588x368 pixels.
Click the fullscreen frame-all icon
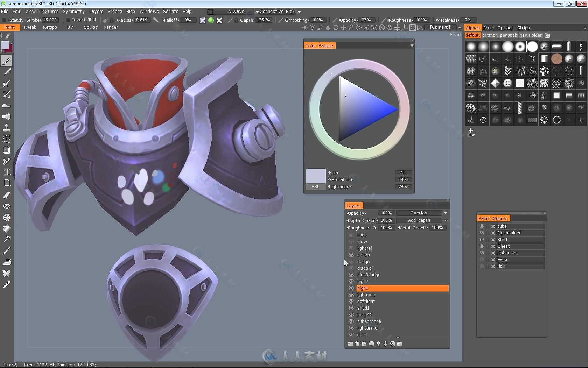413,28
